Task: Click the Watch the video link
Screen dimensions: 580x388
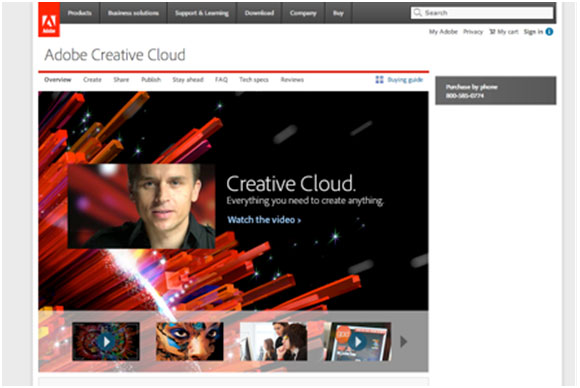Action: click(x=264, y=220)
